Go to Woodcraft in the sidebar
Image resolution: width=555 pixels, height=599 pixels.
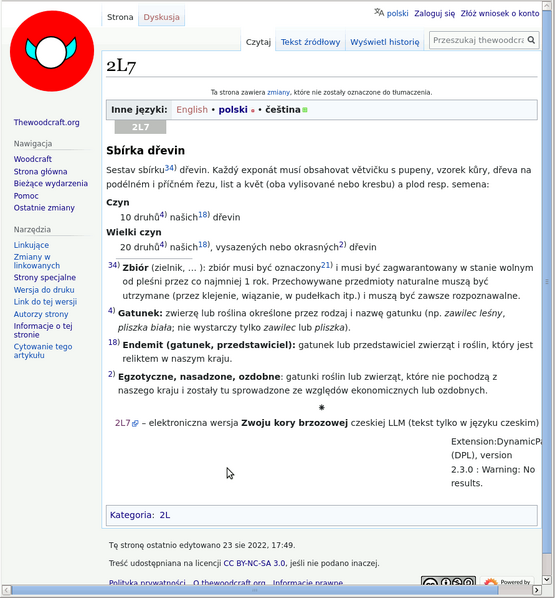click(32, 159)
